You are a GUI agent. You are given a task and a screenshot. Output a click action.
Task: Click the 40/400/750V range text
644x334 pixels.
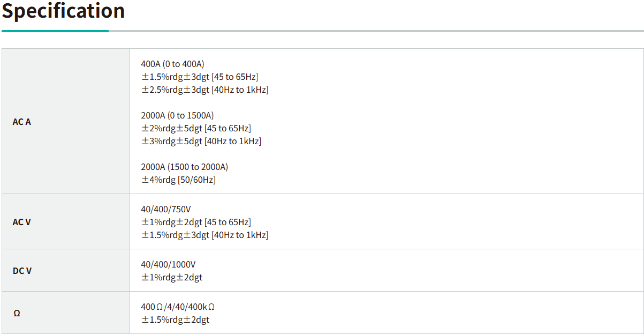point(166,209)
